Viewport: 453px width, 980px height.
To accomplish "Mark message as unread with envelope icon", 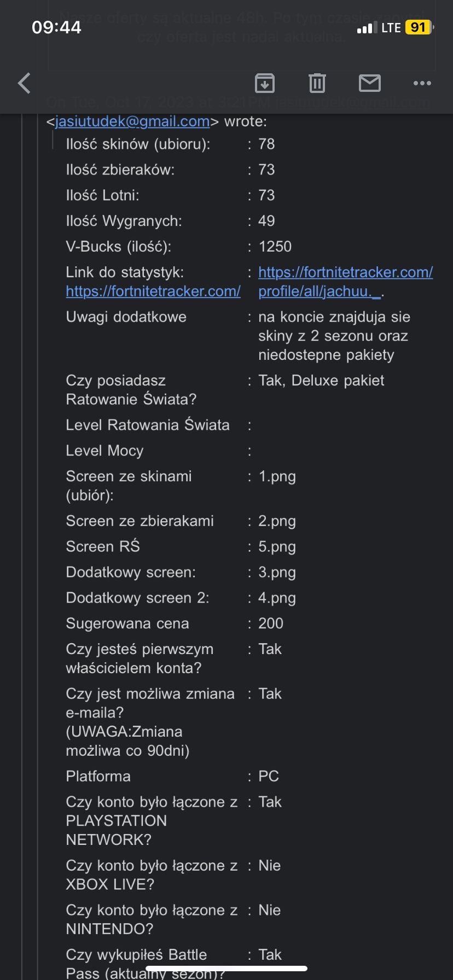I will (x=370, y=83).
